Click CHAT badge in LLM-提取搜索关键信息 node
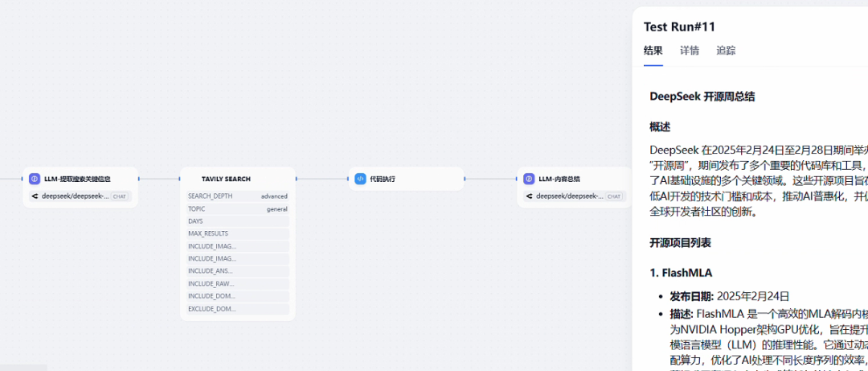Screen dimensions: 868x371 [119, 196]
